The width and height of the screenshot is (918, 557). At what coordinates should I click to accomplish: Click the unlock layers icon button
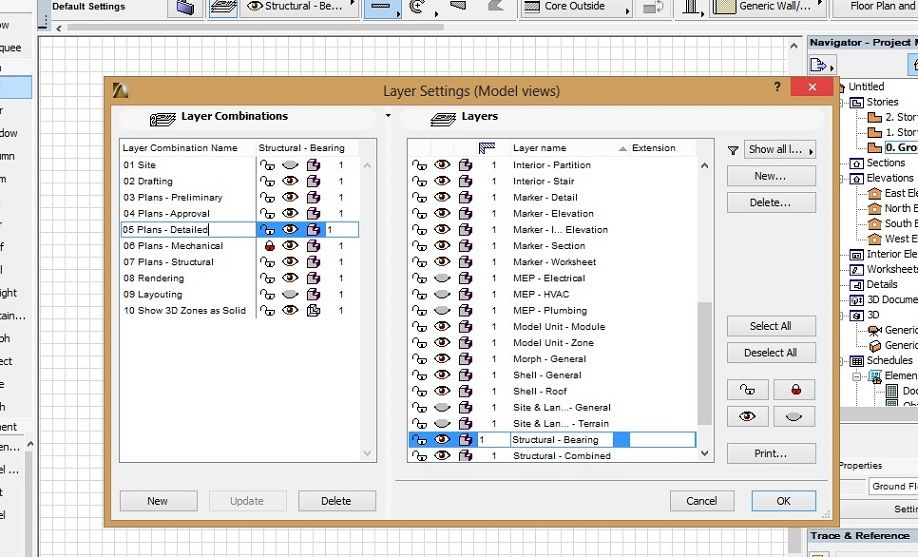pos(746,390)
